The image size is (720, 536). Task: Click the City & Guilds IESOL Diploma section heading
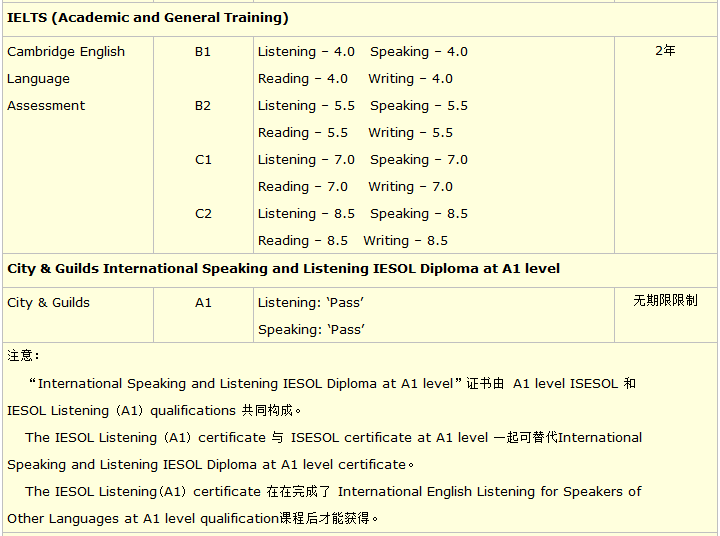point(283,268)
